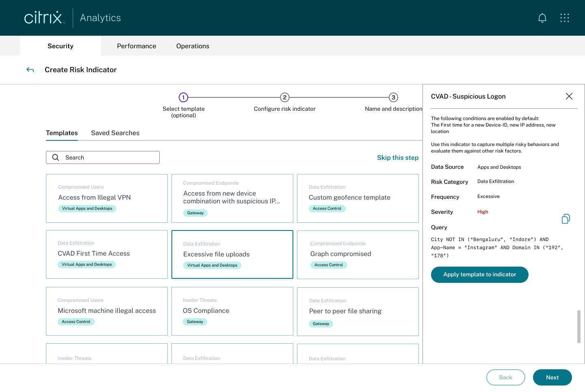Open the app switcher grid icon
The height and width of the screenshot is (392, 585).
tap(565, 18)
